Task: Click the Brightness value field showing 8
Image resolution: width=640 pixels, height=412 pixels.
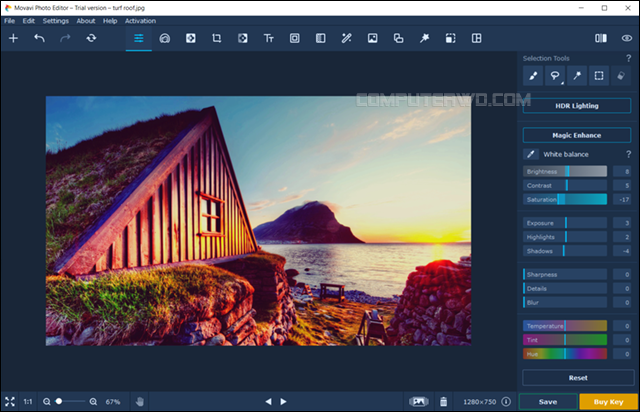Action: pyautogui.click(x=622, y=171)
